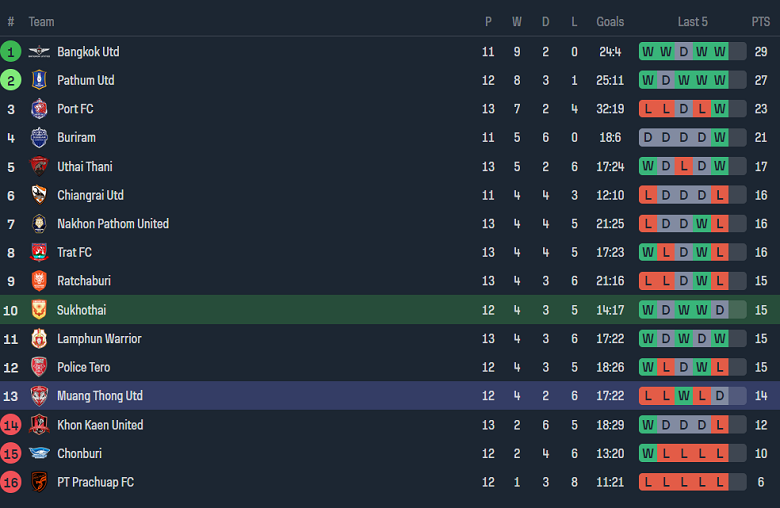The image size is (780, 508).
Task: Click the Port FC club crest
Action: pos(39,109)
